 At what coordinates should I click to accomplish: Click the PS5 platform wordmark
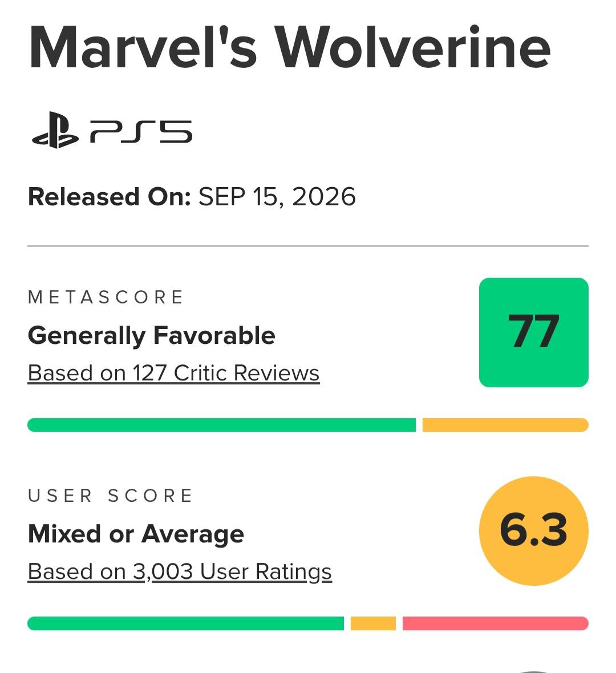[141, 131]
